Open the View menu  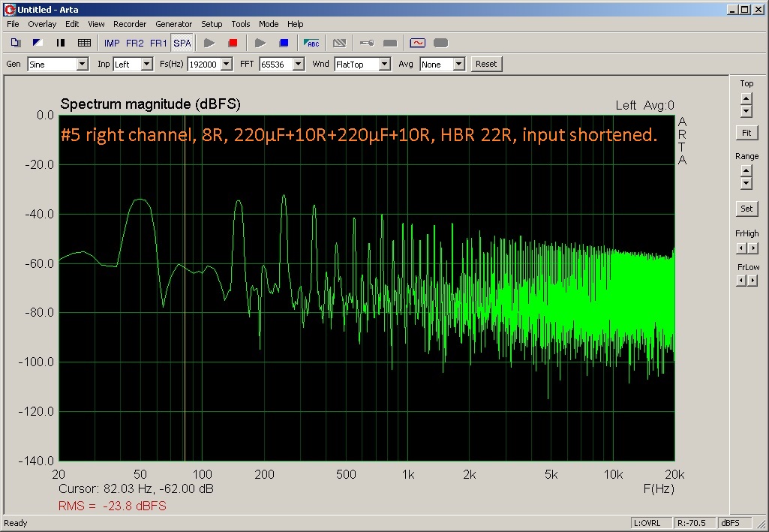click(96, 24)
